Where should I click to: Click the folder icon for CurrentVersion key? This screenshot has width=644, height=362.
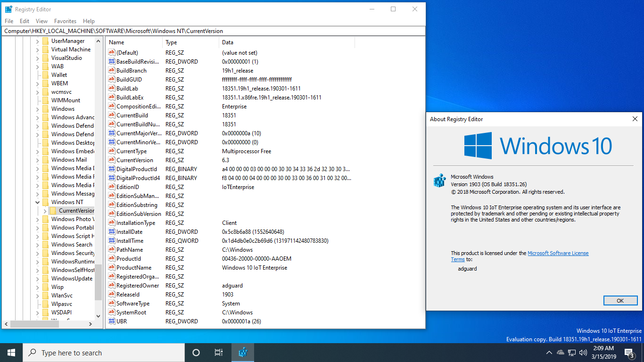(53, 211)
